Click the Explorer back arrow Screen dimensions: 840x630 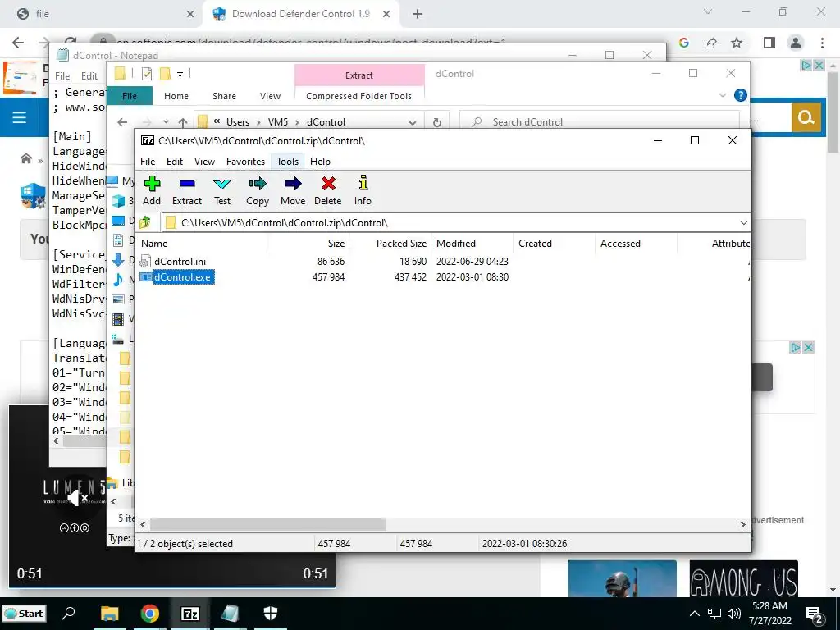click(x=123, y=122)
